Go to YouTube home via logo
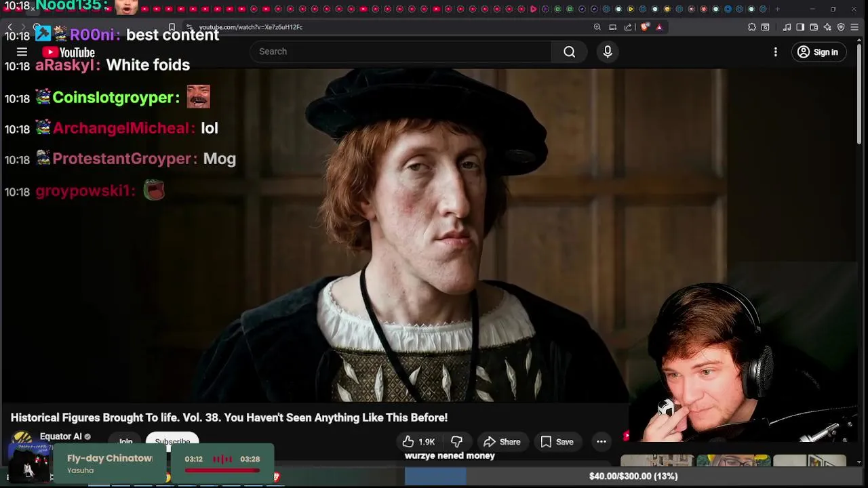 [x=68, y=52]
